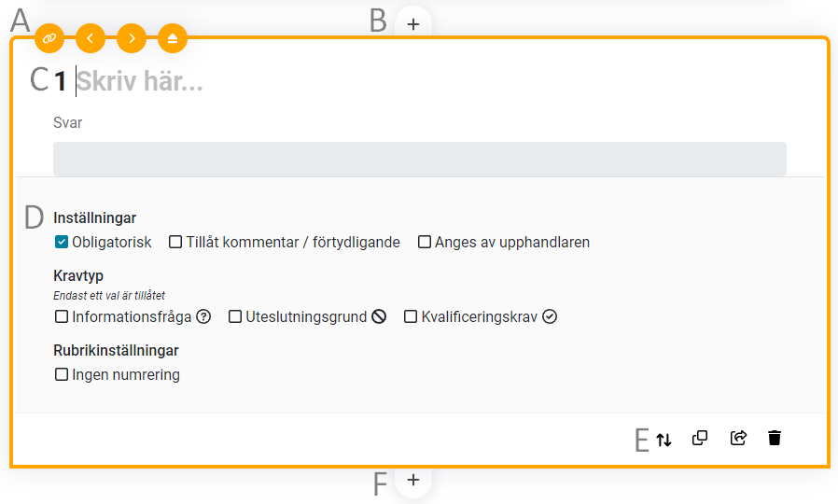
Task: Click the duplicate copy icon
Action: point(700,438)
